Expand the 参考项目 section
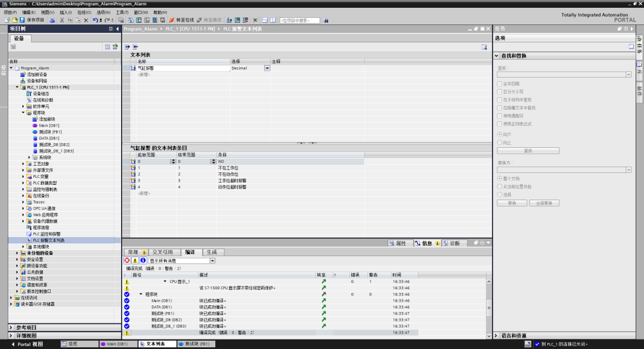The image size is (644, 349). pyautogui.click(x=11, y=328)
